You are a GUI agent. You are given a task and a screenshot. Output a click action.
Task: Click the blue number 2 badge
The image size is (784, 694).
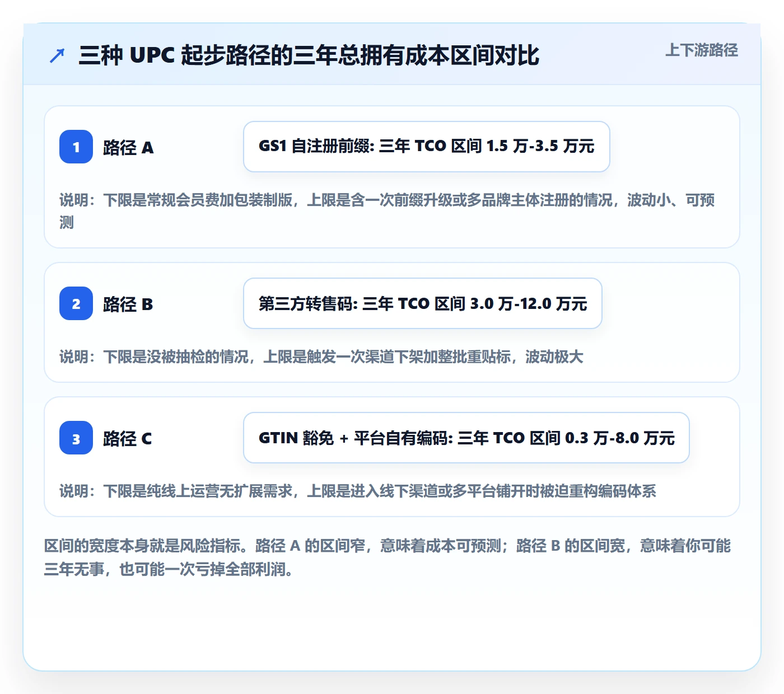(76, 303)
